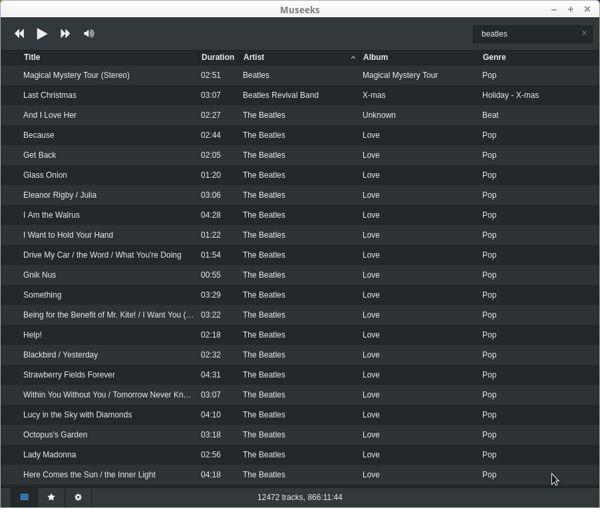Viewport: 600px width, 508px height.
Task: Click the beatles search input field
Action: 525,34
